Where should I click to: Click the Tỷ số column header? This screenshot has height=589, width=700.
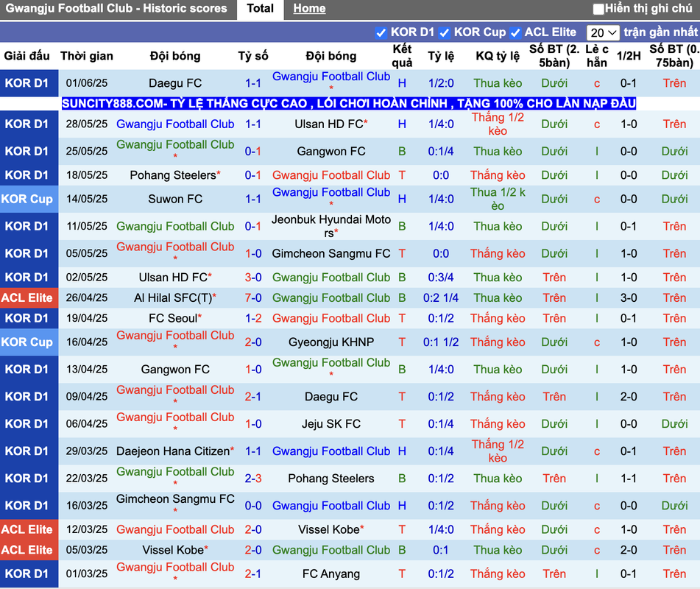(253, 56)
